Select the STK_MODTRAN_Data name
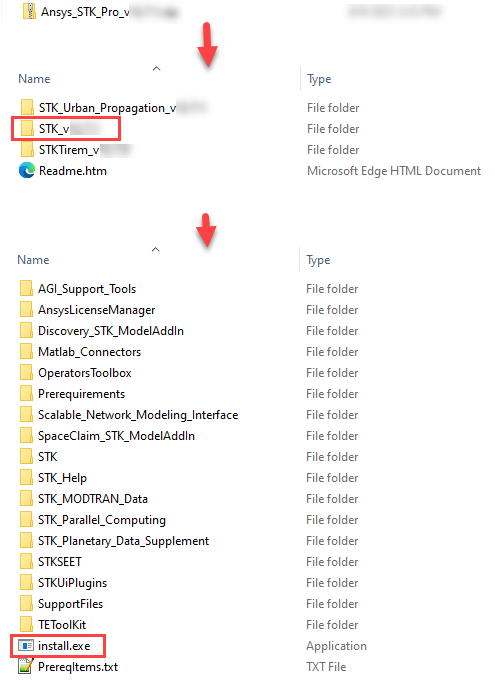Screen dimensions: 495x689 pyautogui.click(x=93, y=499)
